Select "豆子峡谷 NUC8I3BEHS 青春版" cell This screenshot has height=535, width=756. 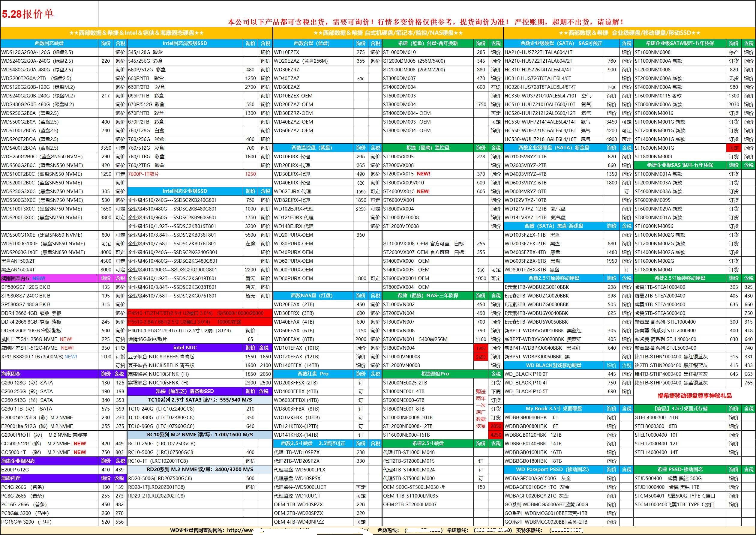(x=185, y=357)
